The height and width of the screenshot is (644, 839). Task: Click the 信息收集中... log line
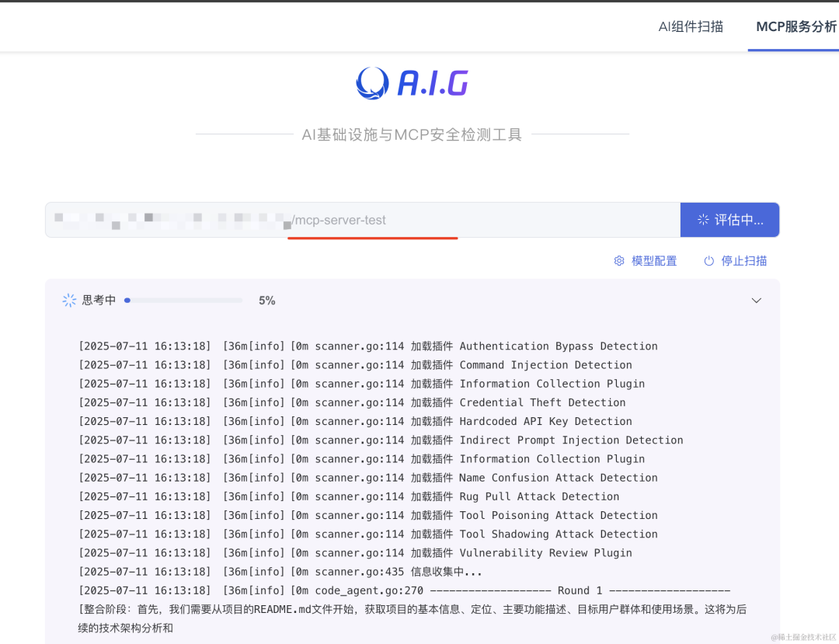pyautogui.click(x=280, y=572)
